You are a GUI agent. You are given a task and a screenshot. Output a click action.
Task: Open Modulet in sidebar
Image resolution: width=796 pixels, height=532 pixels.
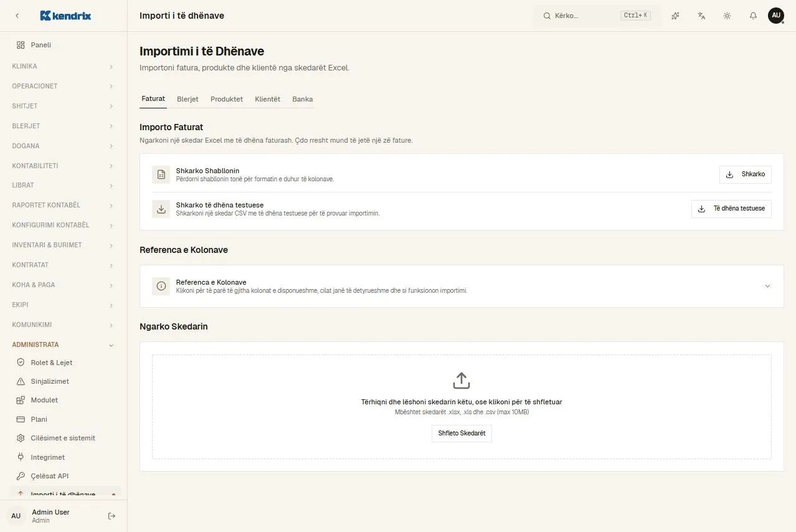pos(64,400)
